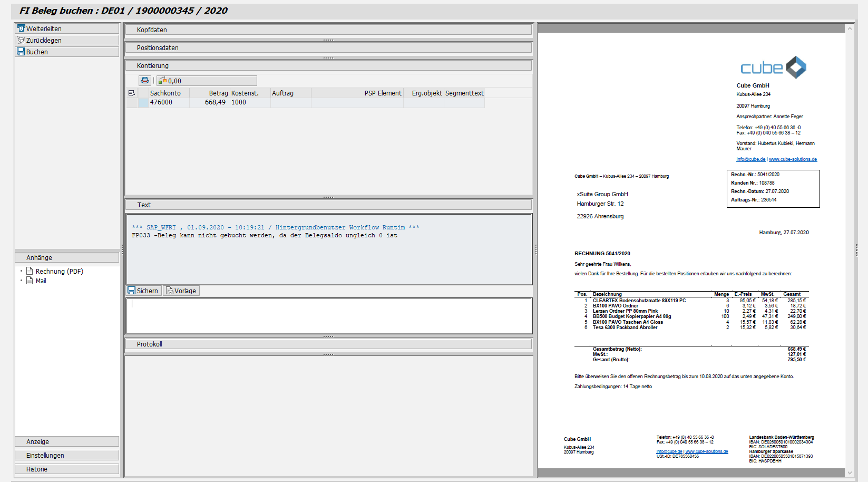
Task: Expand the Positionsdaten section
Action: click(x=328, y=48)
